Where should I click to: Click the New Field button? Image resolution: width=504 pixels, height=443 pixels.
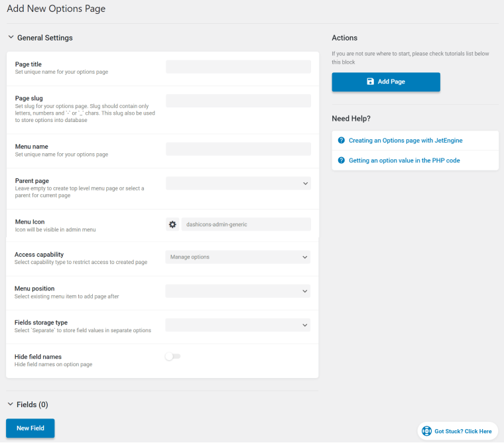click(31, 428)
